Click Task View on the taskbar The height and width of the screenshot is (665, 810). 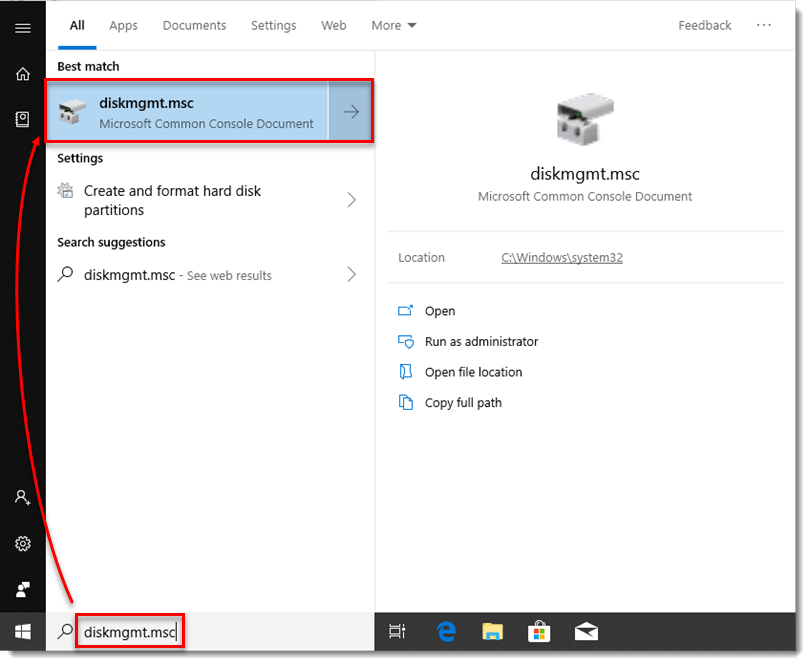click(x=397, y=631)
